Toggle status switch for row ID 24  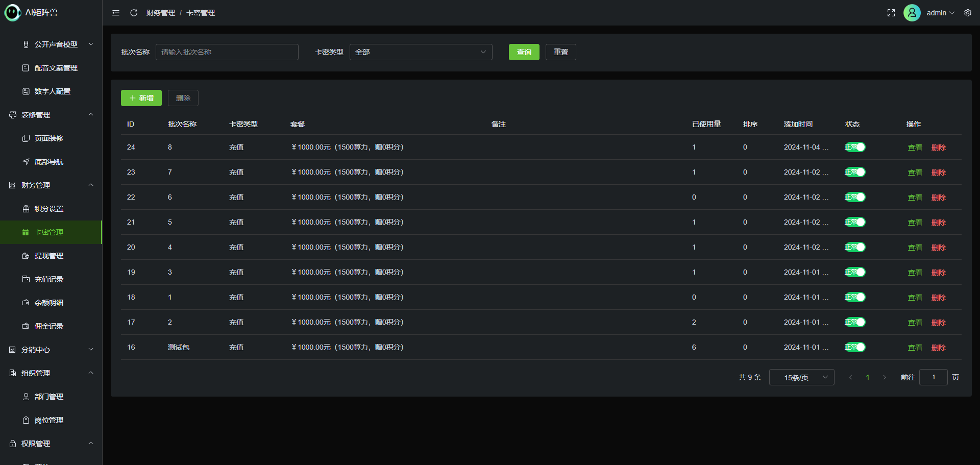click(x=855, y=147)
